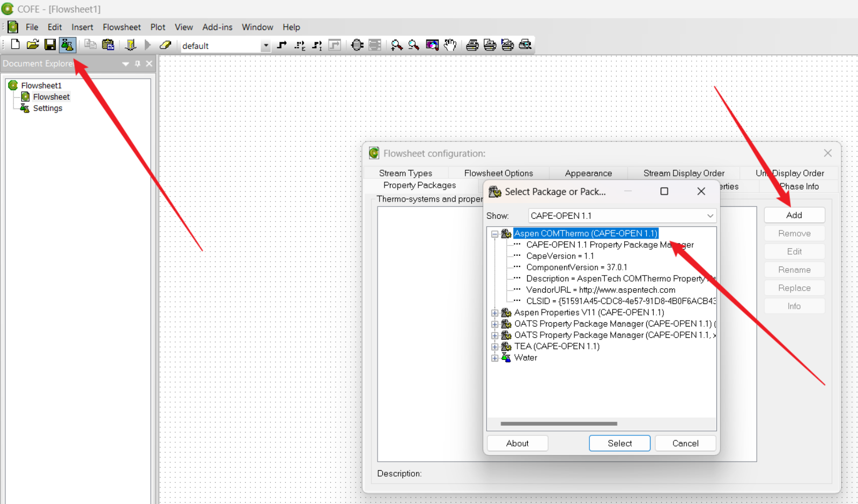The image size is (858, 504).
Task: Open the Window menu
Action: 257,27
